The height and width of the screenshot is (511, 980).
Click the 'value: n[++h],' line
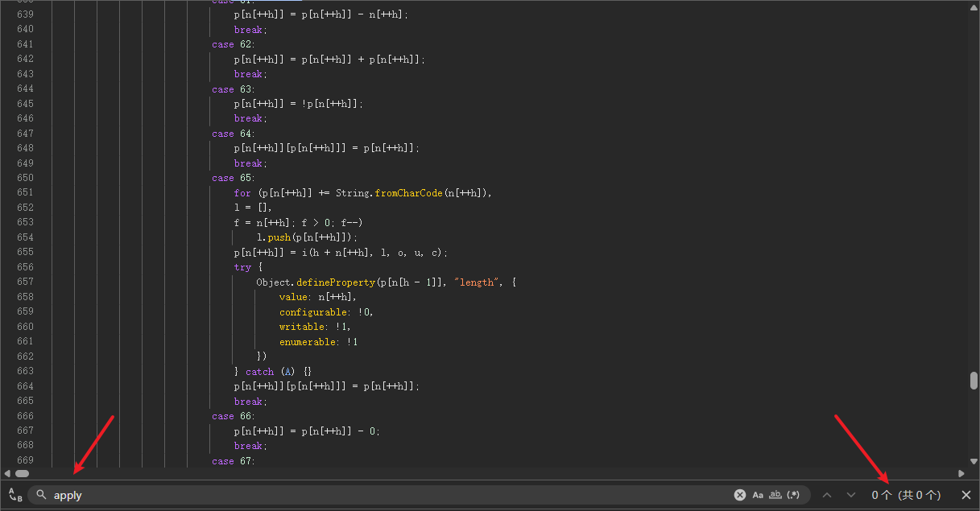pyautogui.click(x=318, y=297)
